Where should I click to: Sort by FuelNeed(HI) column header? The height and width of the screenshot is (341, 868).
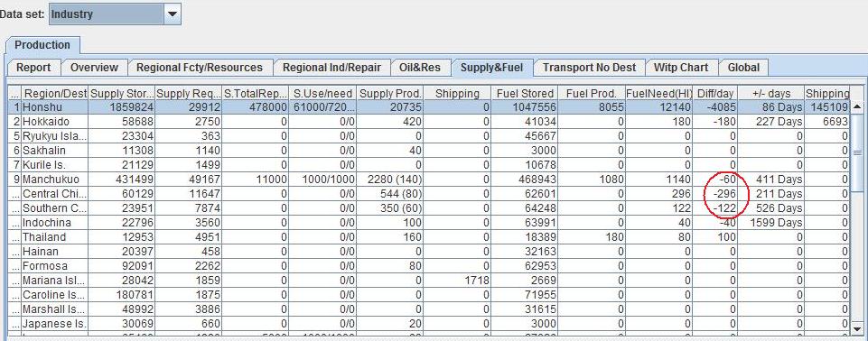[658, 94]
